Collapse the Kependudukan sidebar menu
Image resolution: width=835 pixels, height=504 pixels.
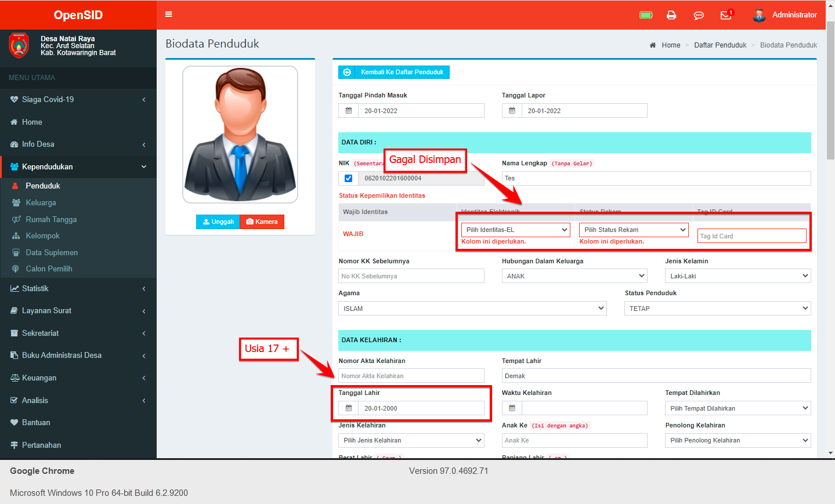click(x=78, y=167)
